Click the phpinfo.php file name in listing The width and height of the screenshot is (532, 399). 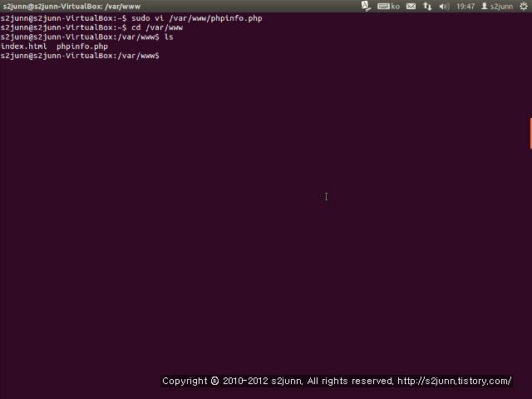click(x=82, y=47)
